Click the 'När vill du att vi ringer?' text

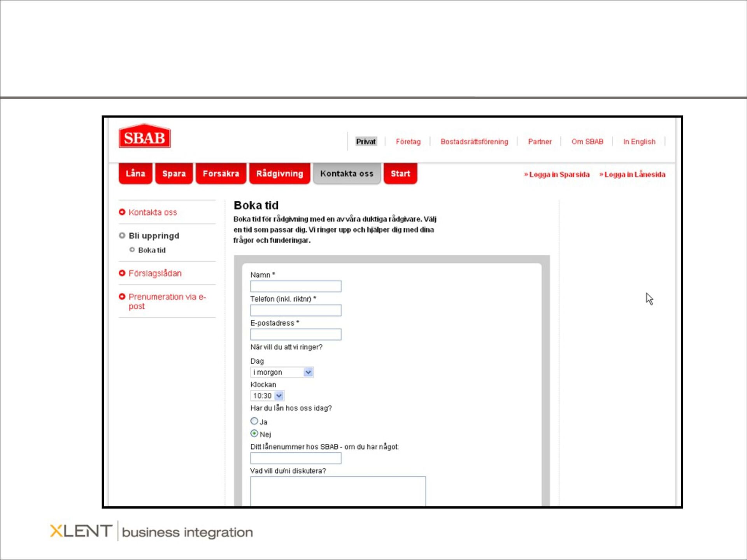(x=286, y=347)
